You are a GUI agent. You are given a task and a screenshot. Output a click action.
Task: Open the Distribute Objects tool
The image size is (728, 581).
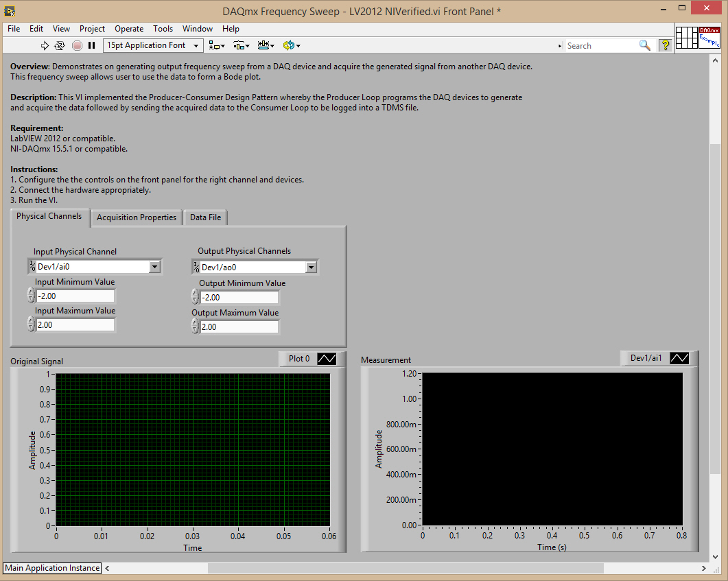(242, 45)
